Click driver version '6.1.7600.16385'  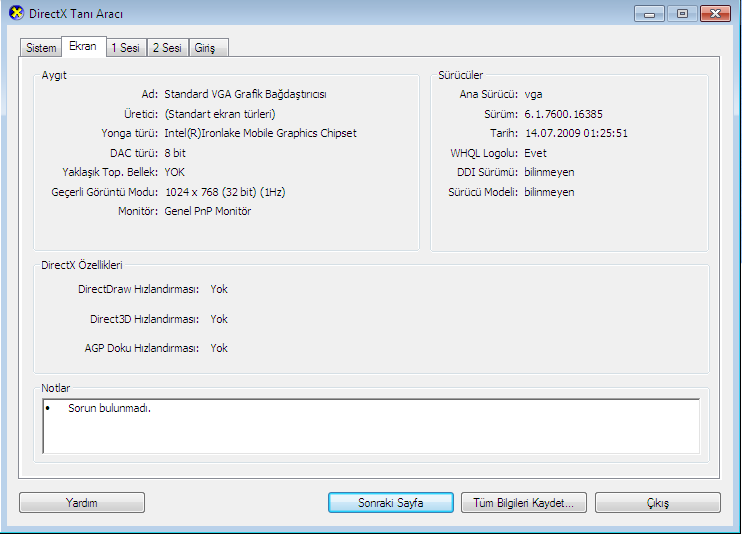pos(564,114)
